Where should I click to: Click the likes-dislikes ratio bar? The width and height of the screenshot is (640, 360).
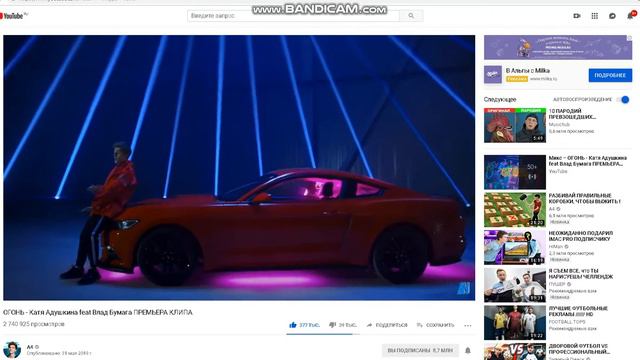[x=323, y=334]
